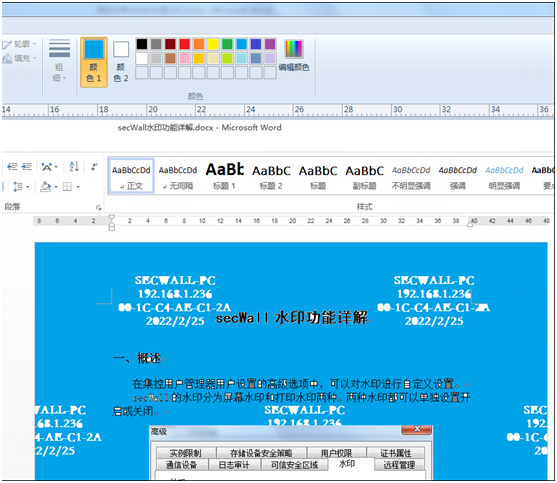Apply the 标题 (Title) style
The image size is (557, 483).
point(318,177)
